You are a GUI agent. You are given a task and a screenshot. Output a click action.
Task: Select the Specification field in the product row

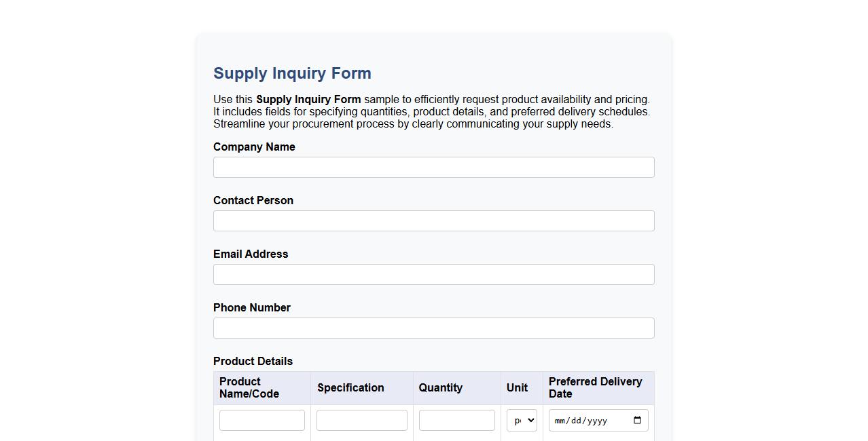tap(361, 420)
